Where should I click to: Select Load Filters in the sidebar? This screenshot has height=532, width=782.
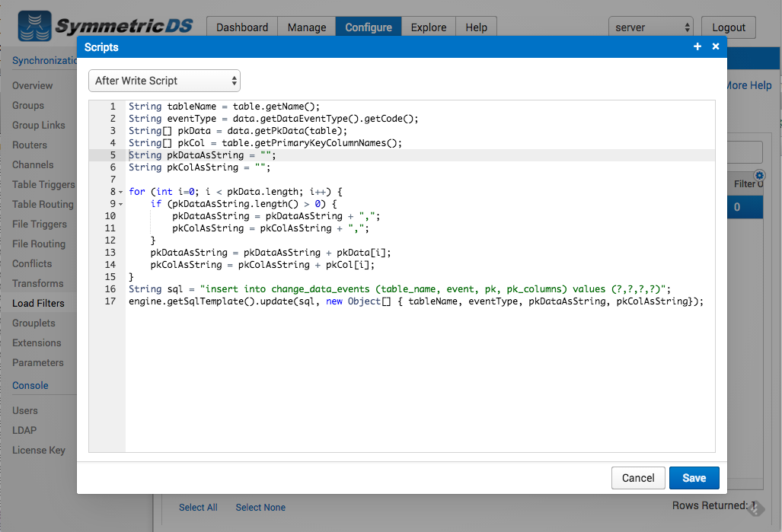click(38, 303)
